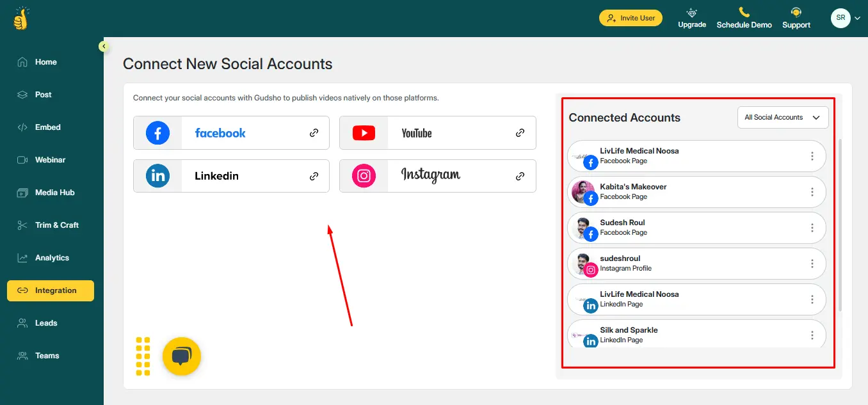
Task: Expand the profile dropdown chevron
Action: coord(857,19)
